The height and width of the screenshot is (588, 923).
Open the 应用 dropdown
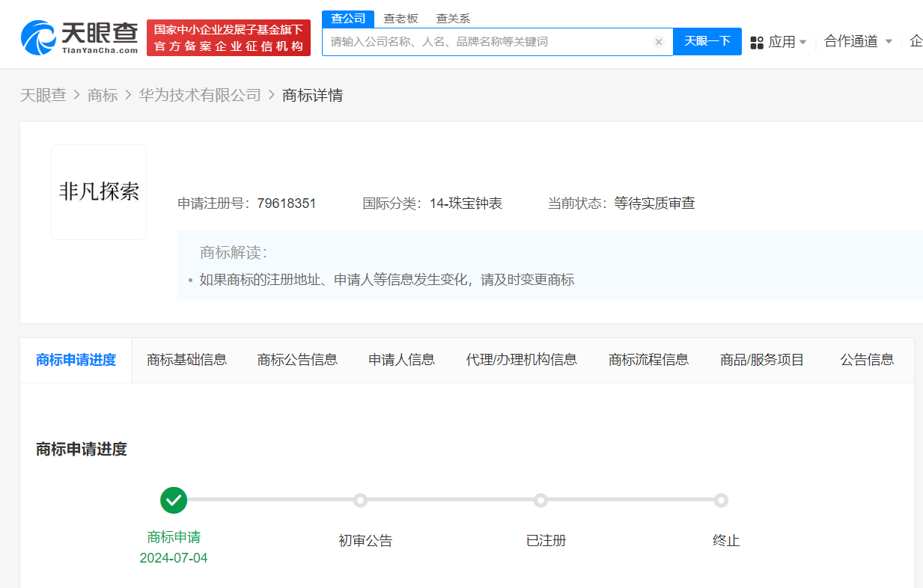tap(784, 41)
